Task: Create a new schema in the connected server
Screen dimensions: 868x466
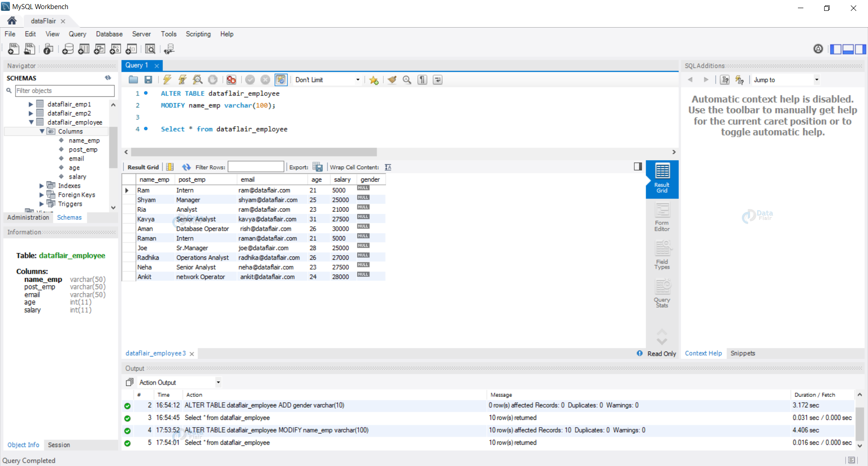Action: [68, 49]
